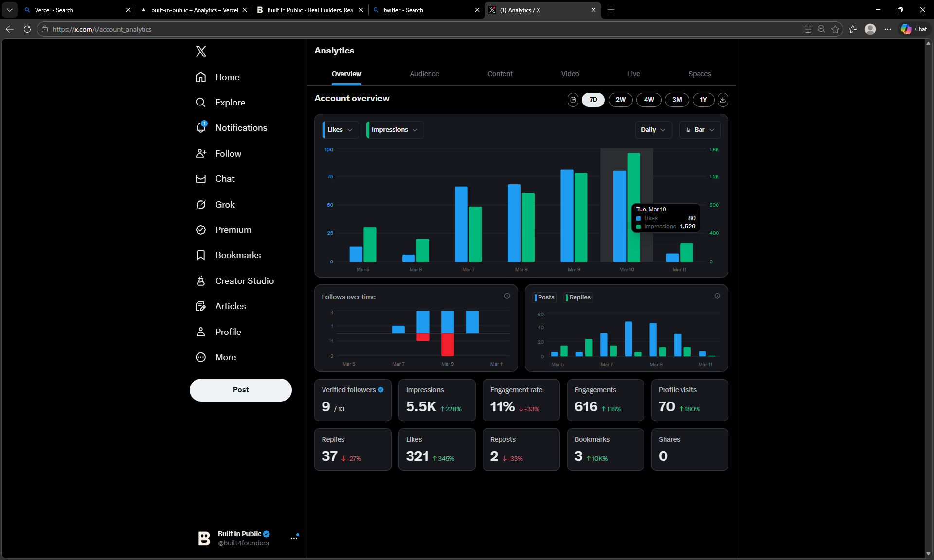The image size is (934, 560).
Task: Click info icon on Follows over time
Action: [x=507, y=296]
